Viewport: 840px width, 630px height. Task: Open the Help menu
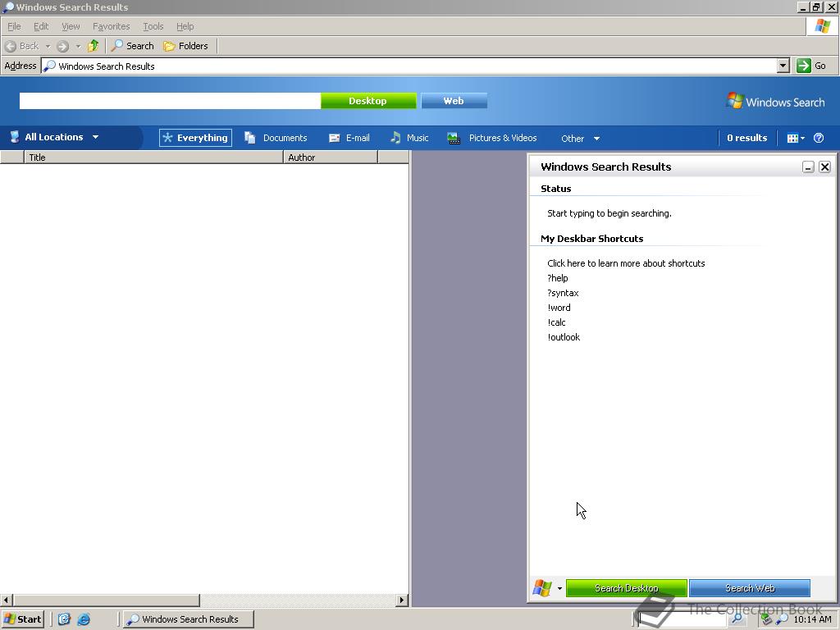pos(185,26)
